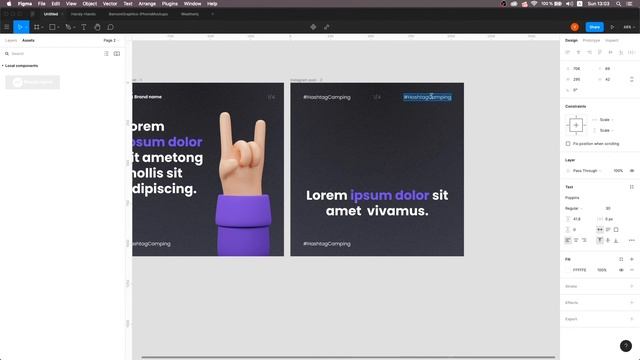Viewport: 640px width, 360px height.
Task: Switch to the Layers tab
Action: click(11, 40)
